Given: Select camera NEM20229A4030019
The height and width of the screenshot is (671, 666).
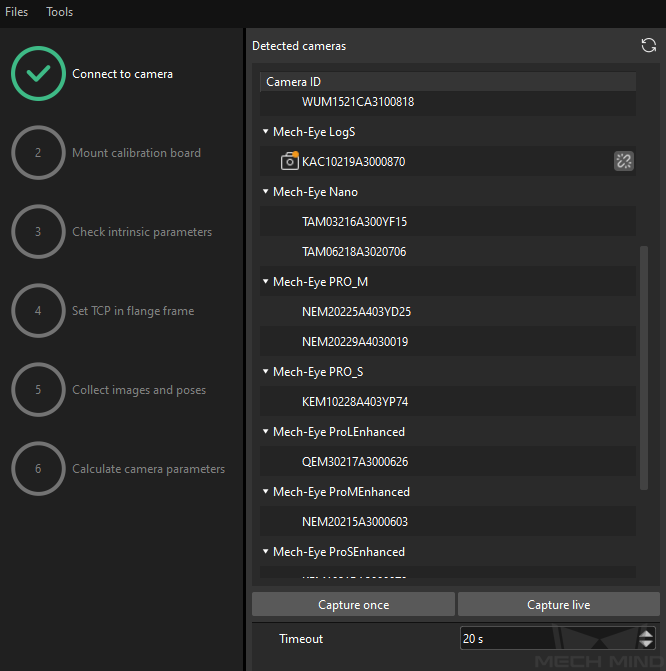Looking at the screenshot, I should click(448, 341).
